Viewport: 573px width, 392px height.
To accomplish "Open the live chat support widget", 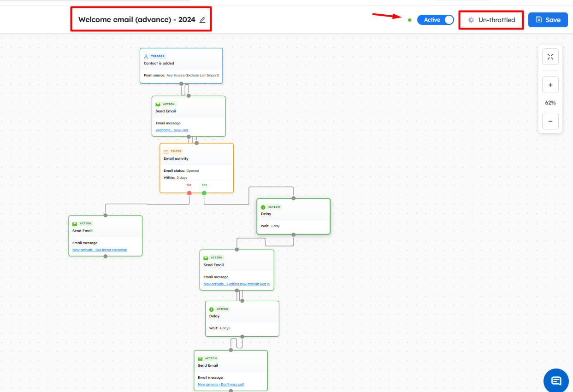I will click(556, 380).
